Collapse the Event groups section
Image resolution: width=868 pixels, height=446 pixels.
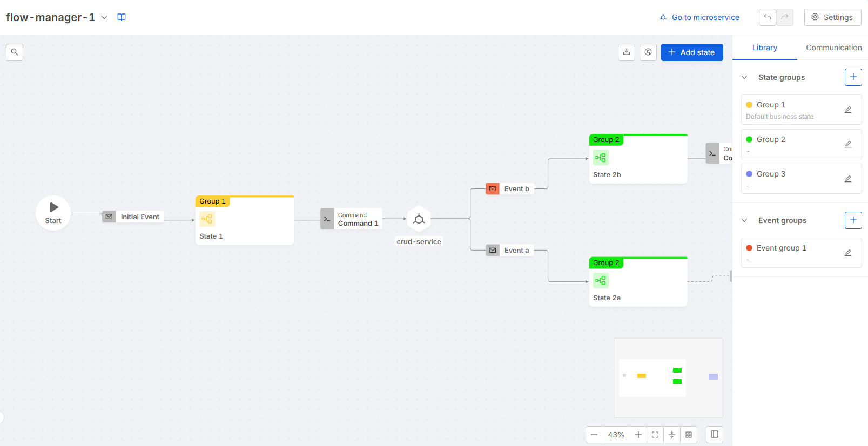(x=744, y=220)
